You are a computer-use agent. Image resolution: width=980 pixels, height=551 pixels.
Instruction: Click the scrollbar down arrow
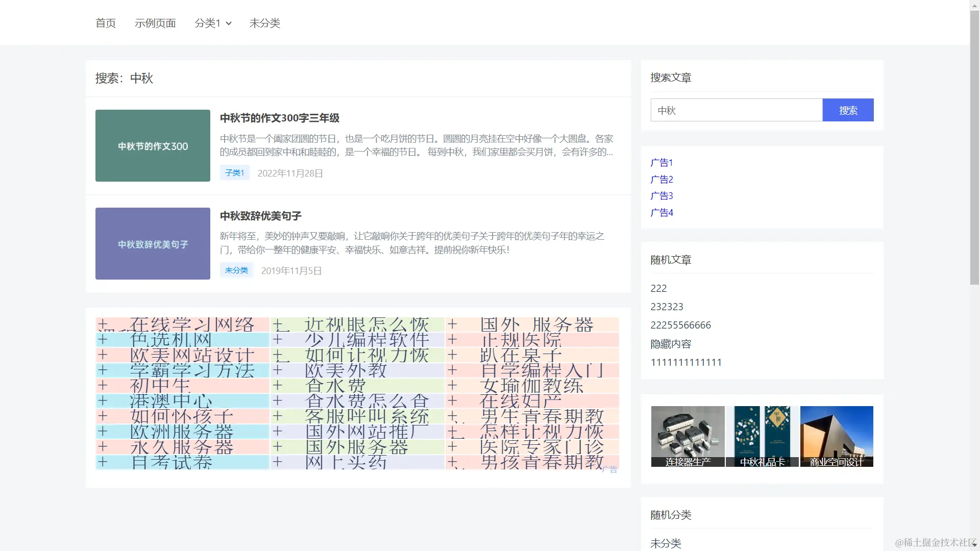974,545
